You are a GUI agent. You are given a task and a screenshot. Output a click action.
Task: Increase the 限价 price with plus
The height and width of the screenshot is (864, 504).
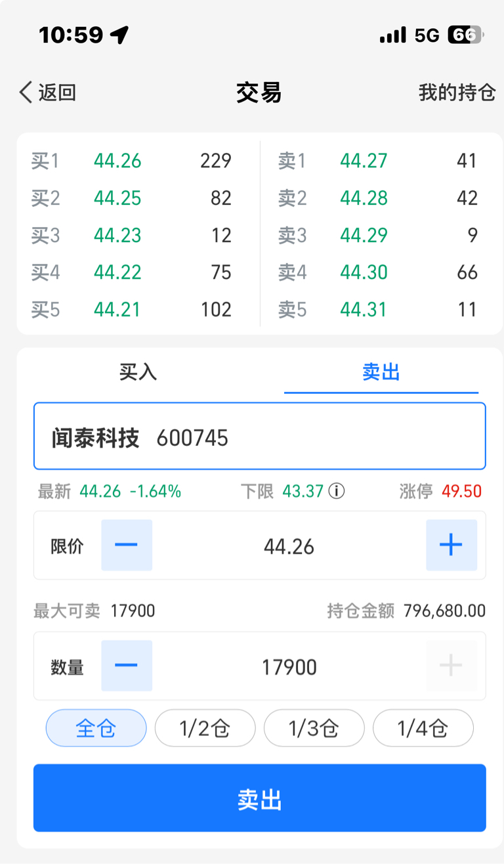[451, 545]
